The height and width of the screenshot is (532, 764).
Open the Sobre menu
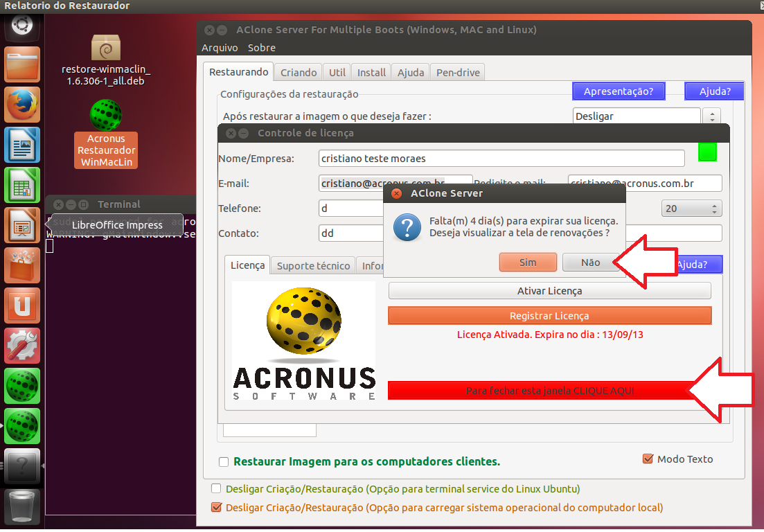pos(262,48)
